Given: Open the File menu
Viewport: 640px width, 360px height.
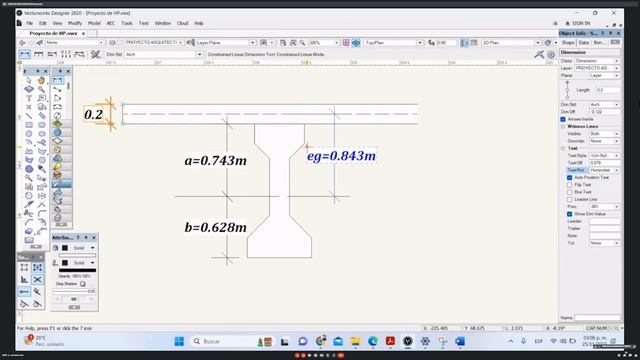Looking at the screenshot, I should coord(29,23).
